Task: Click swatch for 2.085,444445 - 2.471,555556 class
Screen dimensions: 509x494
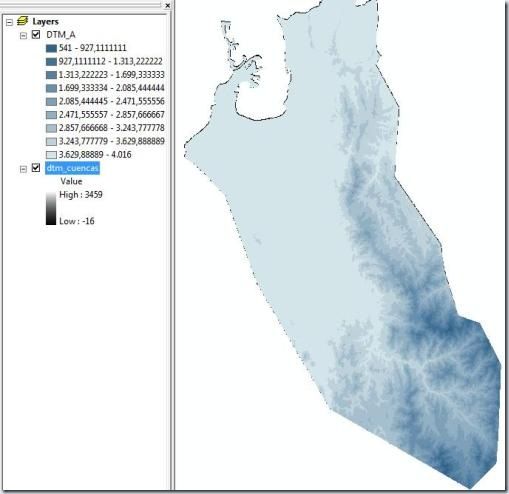Action: tap(51, 102)
